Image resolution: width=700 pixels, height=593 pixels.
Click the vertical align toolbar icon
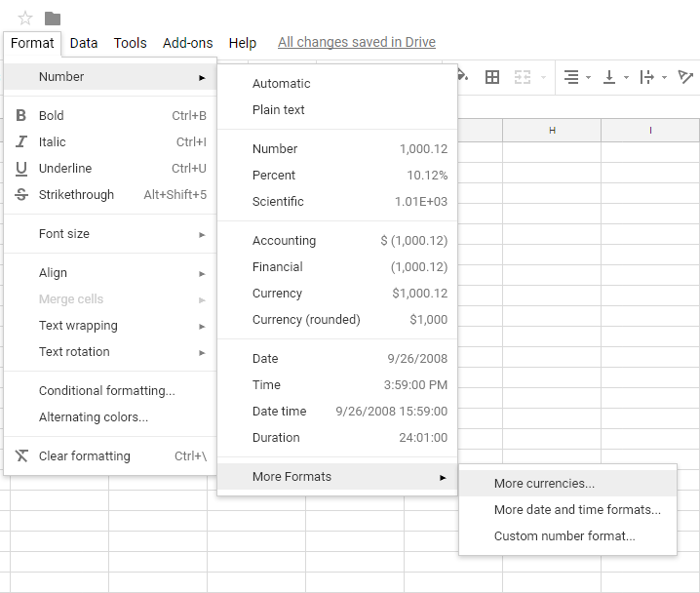[x=609, y=77]
